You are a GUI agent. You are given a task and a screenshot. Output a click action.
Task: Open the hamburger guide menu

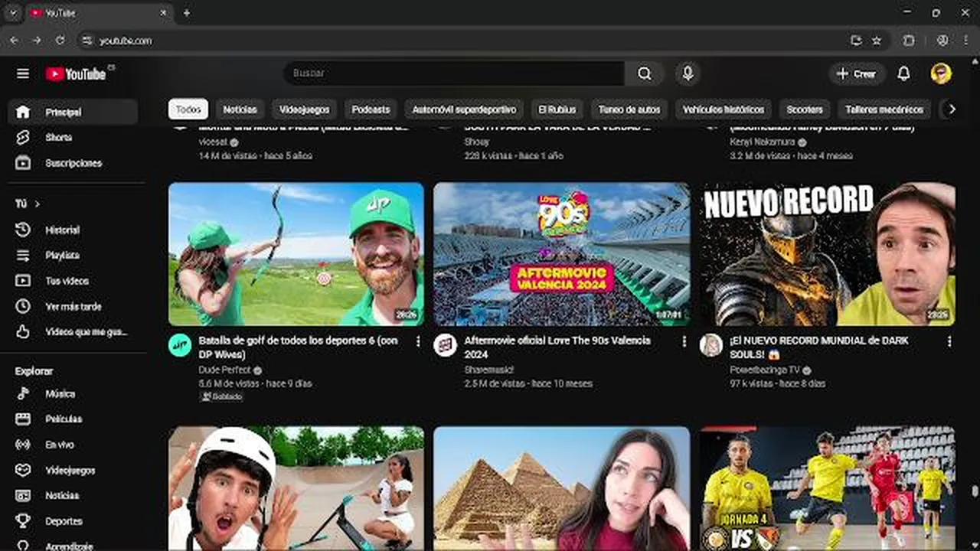(23, 73)
